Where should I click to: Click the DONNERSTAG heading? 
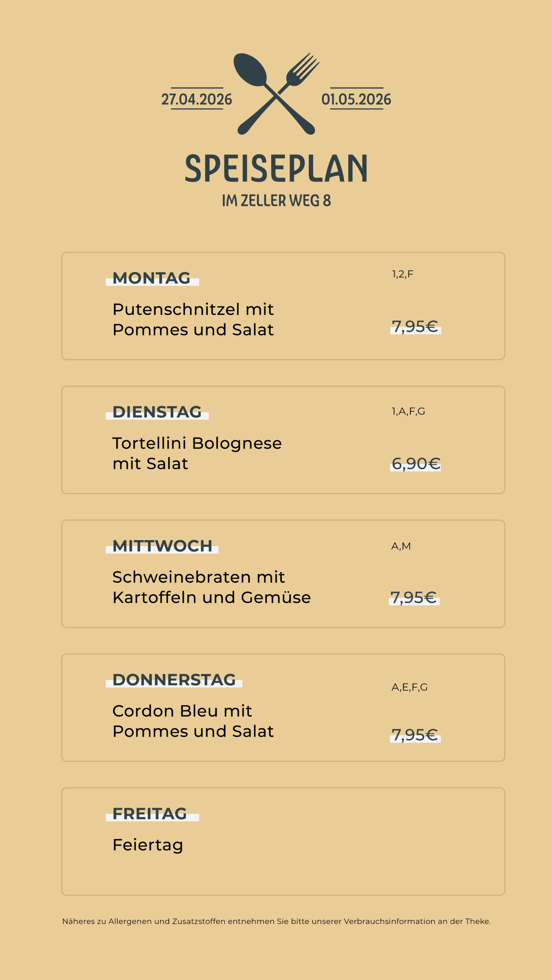pyautogui.click(x=174, y=680)
